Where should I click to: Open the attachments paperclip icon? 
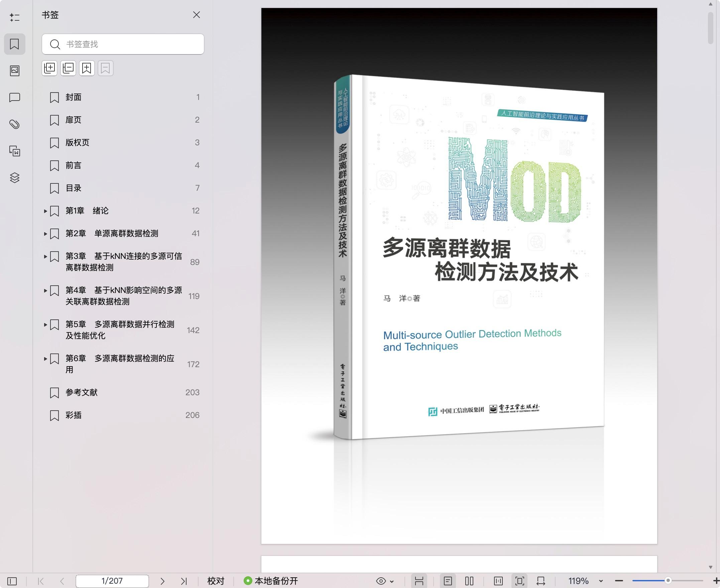[15, 124]
